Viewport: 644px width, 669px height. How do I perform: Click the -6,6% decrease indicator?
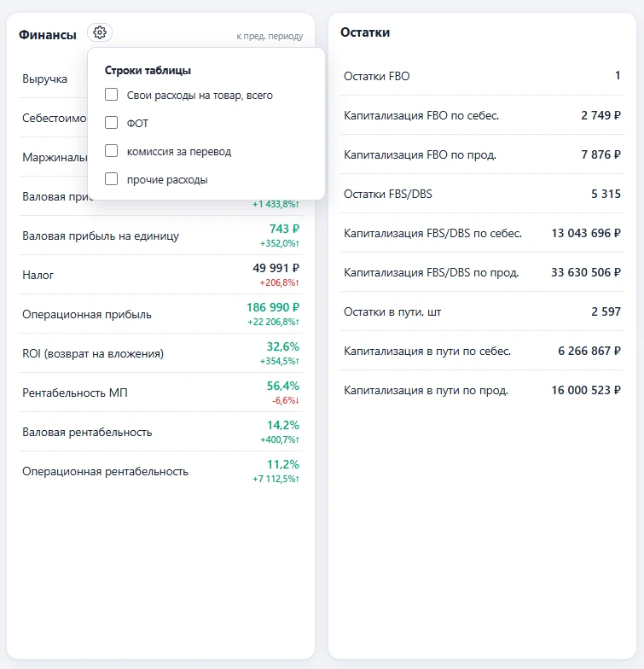point(286,401)
